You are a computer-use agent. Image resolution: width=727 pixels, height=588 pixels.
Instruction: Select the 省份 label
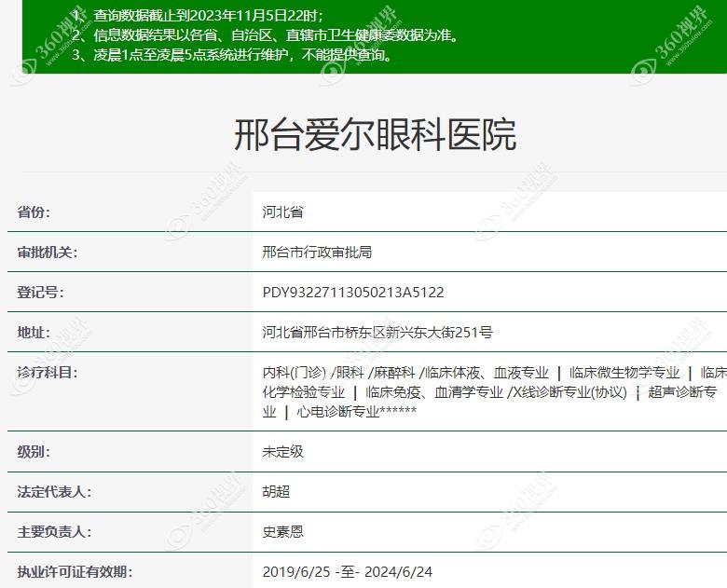pos(34,212)
